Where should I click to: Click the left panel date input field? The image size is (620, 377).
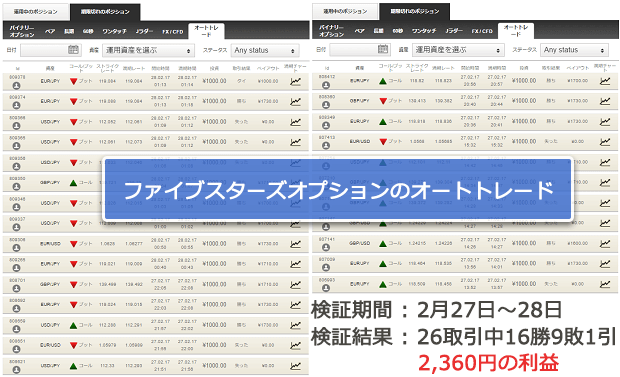51,50
